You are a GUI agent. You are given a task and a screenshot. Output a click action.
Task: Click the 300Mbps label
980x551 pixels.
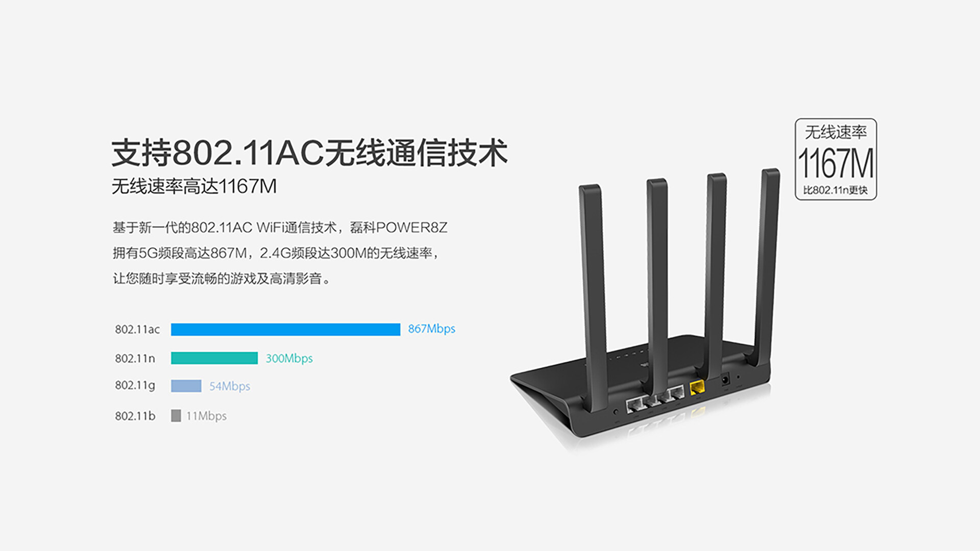[289, 358]
